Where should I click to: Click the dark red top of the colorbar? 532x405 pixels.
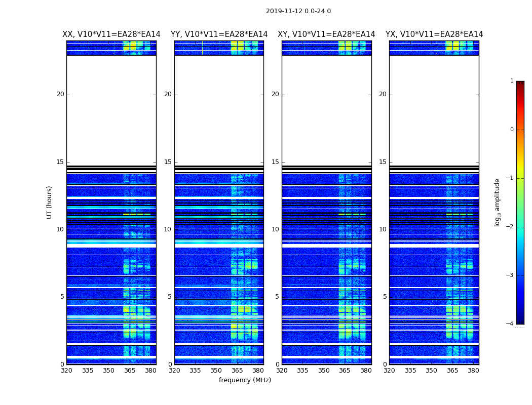(520, 84)
